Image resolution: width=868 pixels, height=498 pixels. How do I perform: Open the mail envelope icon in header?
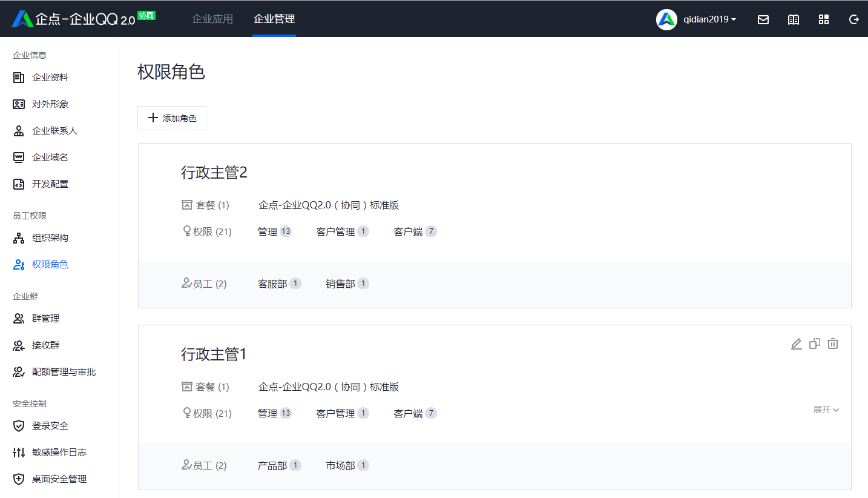763,19
